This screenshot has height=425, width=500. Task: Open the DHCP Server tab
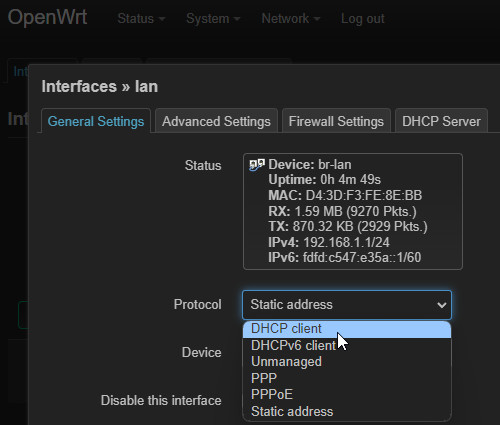[x=441, y=121]
